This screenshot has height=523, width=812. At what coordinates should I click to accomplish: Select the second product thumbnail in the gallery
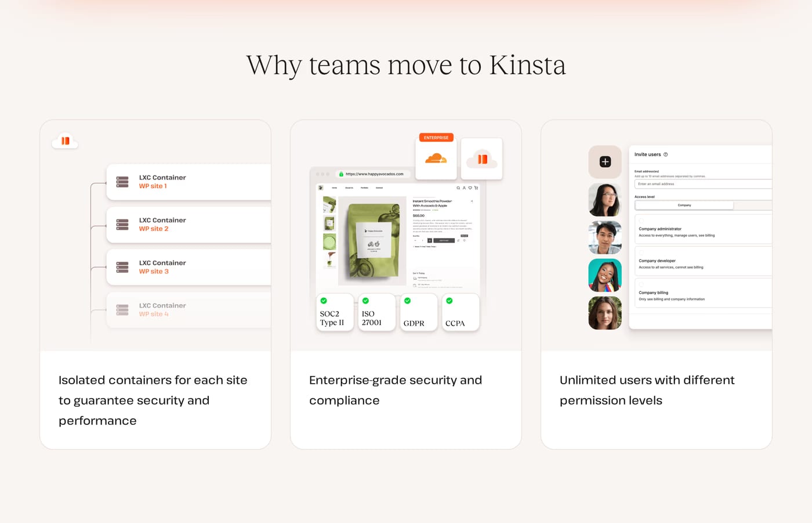tap(329, 223)
